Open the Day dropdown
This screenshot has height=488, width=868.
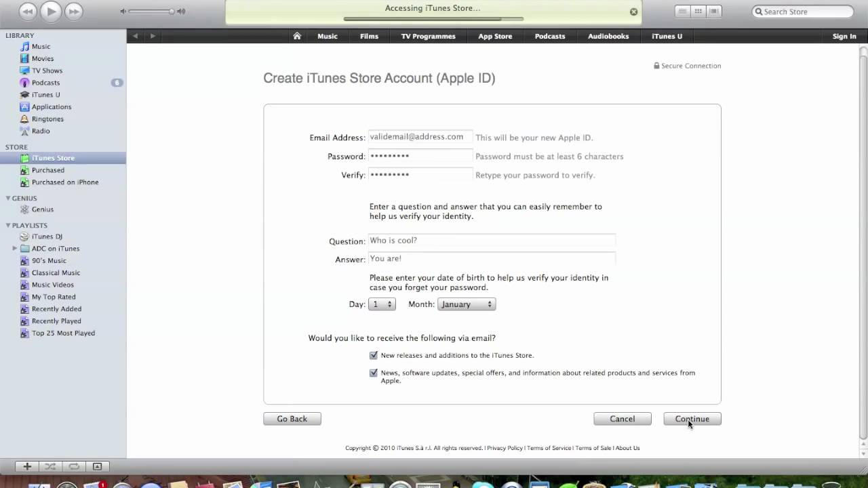[382, 304]
